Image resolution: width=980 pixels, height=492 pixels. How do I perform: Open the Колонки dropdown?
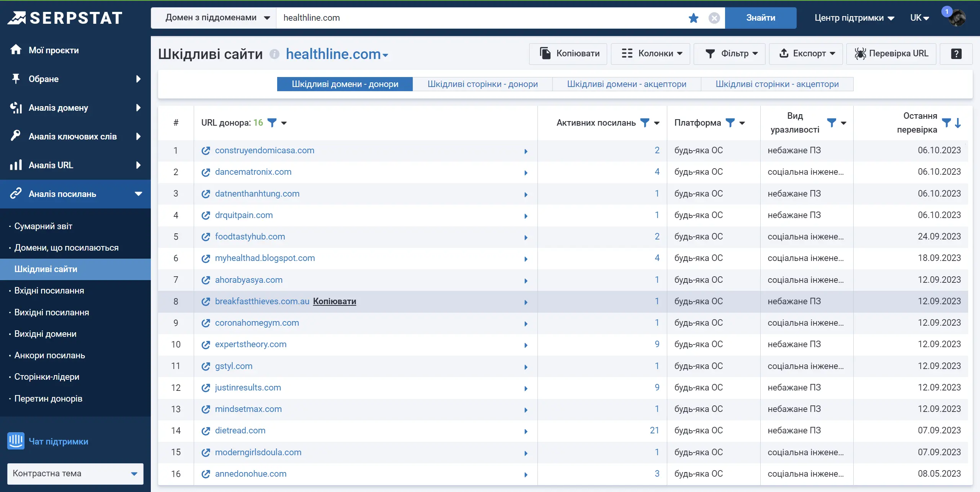click(x=650, y=54)
